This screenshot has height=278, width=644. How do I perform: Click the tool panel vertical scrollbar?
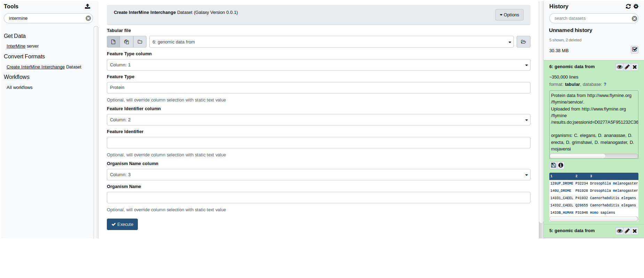click(x=96, y=132)
